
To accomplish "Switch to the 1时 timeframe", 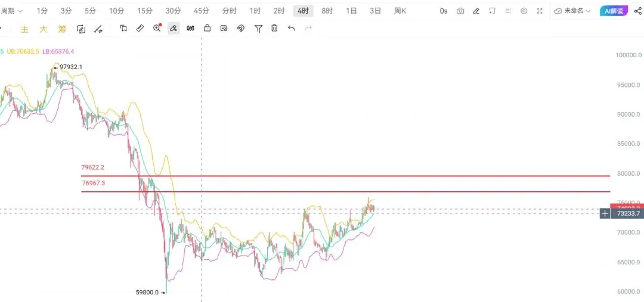I will (255, 11).
